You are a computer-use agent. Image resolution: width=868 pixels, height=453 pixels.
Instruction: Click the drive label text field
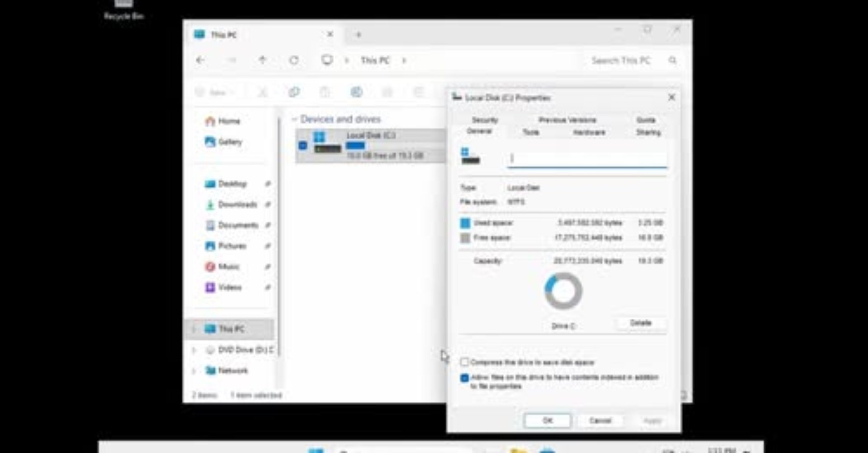coord(586,158)
